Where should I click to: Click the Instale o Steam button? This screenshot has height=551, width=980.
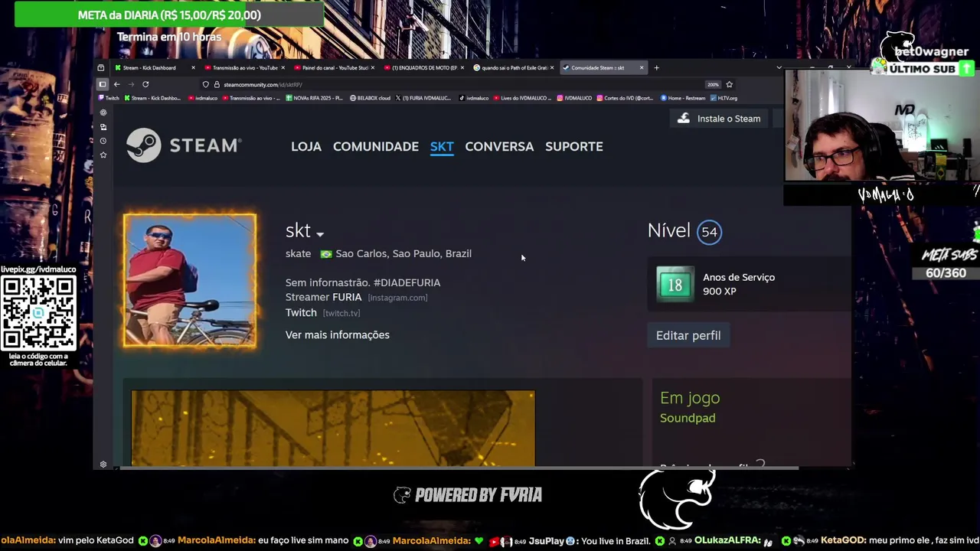(x=719, y=119)
